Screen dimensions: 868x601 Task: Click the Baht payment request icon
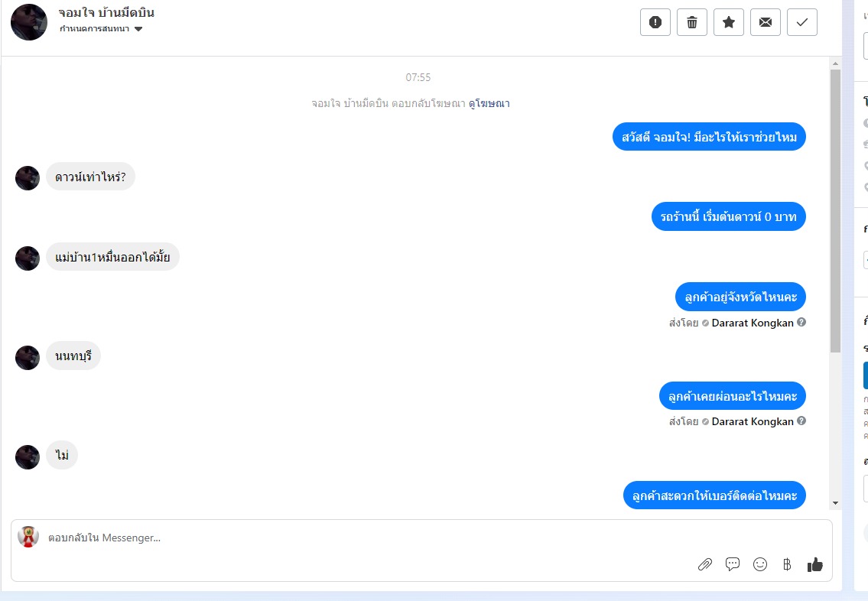pos(787,564)
